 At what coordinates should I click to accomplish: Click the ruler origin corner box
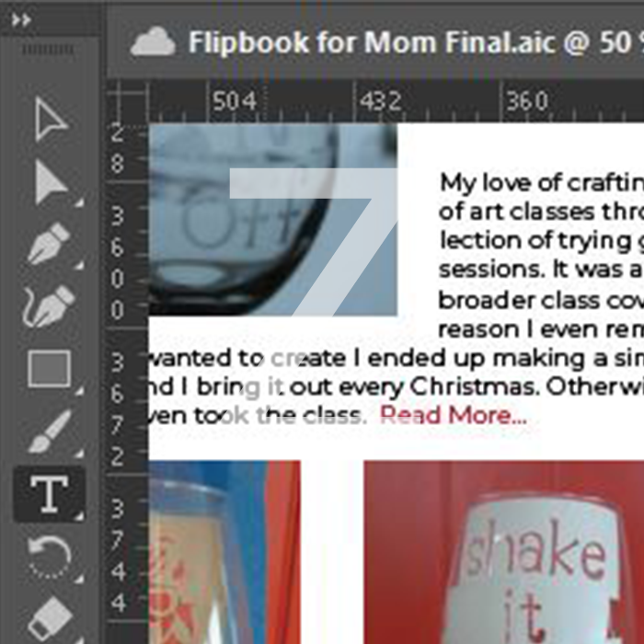point(127,101)
